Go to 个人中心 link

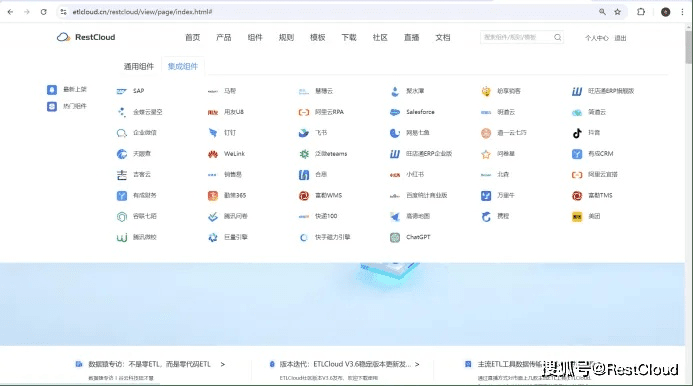pyautogui.click(x=597, y=38)
